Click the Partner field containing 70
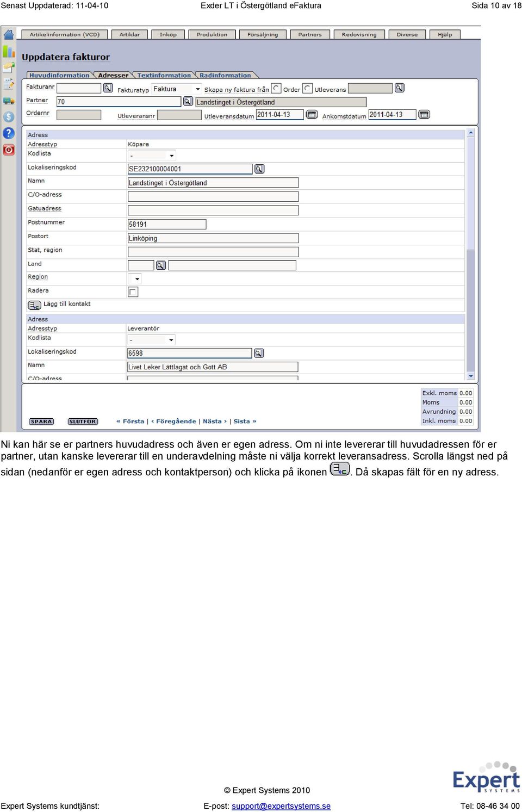Viewport: 522px width, 812px height. [119, 101]
